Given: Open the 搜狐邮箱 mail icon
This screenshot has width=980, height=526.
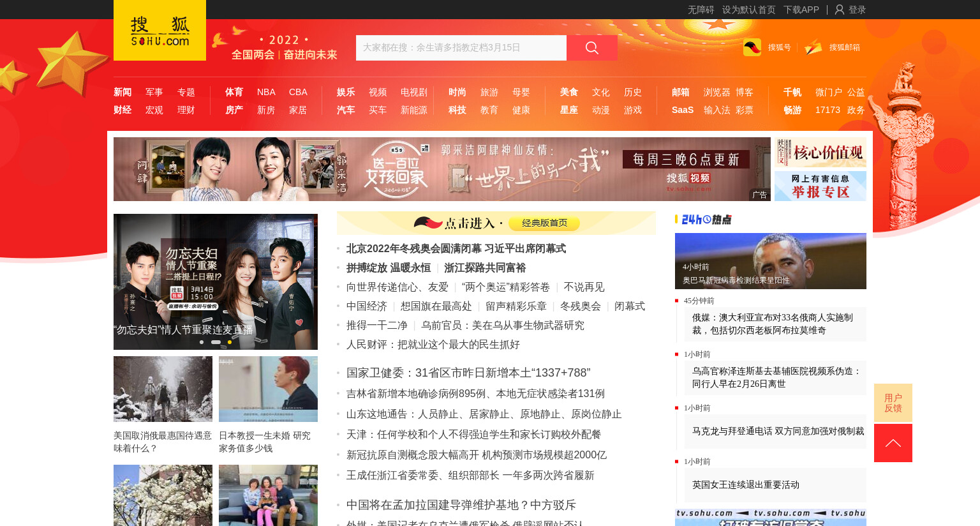Looking at the screenshot, I should click(813, 47).
